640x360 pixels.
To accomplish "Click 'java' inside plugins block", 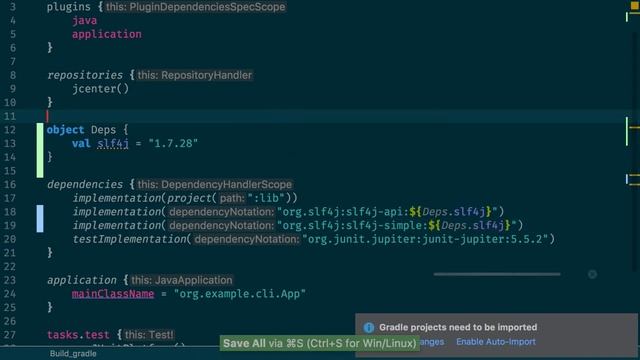I will click(84, 20).
